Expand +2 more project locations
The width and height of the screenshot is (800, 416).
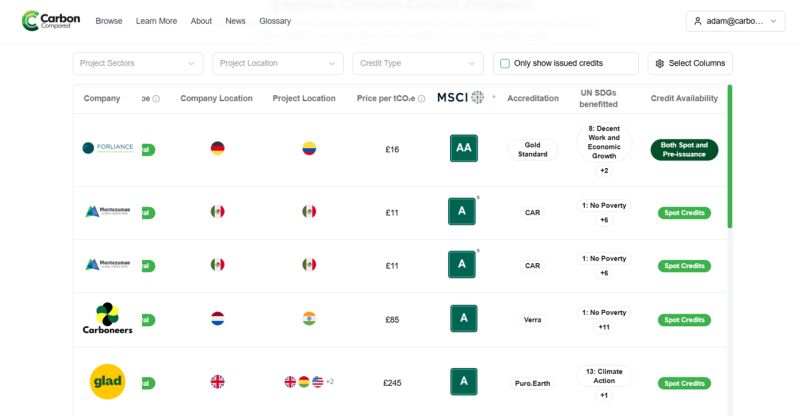(330, 382)
